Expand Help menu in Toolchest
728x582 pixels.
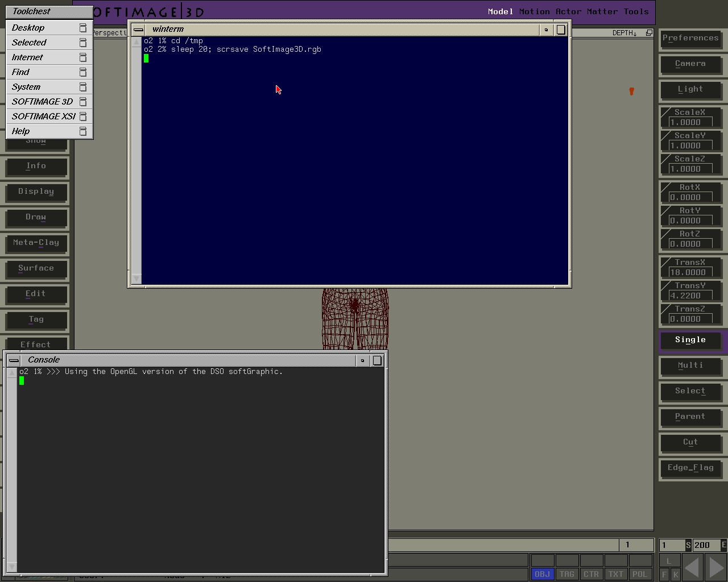(x=49, y=131)
